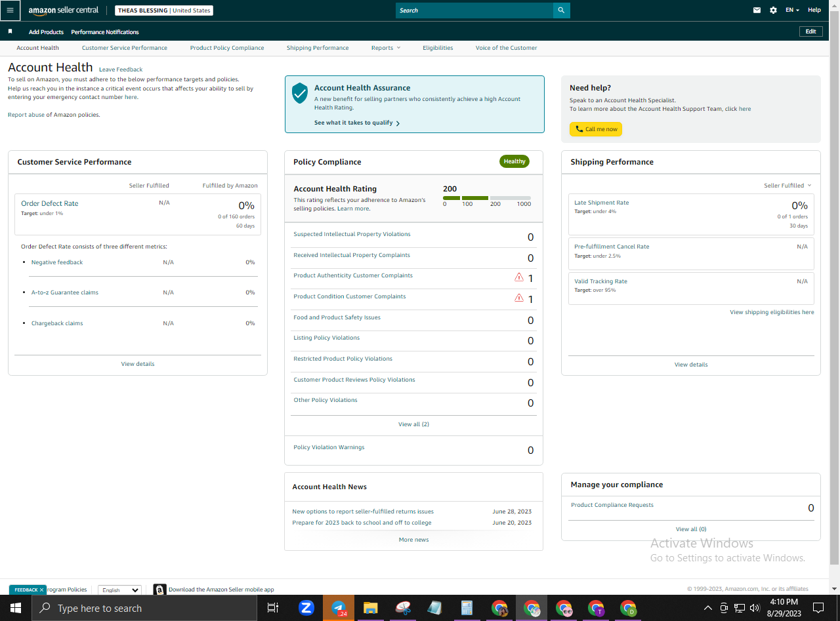Screen dimensions: 840x621
Task: View details of Customer Service Performance
Action: tap(138, 364)
